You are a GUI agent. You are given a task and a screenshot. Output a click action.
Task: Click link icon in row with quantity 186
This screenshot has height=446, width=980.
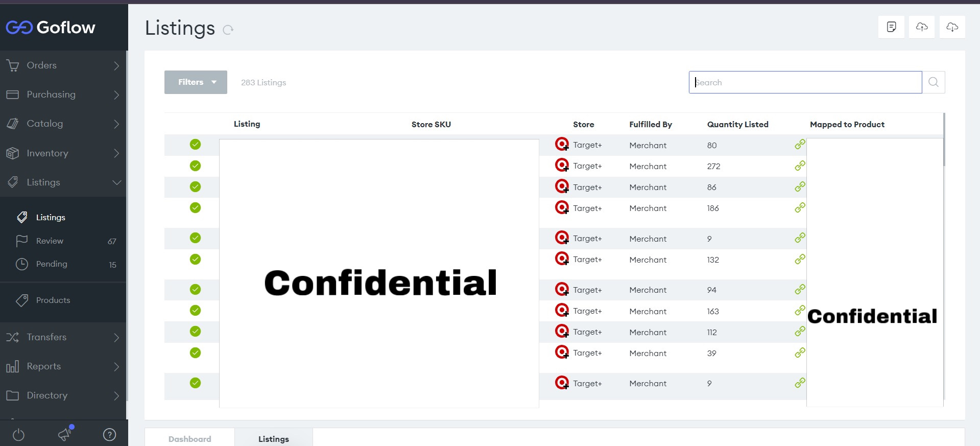(x=800, y=207)
